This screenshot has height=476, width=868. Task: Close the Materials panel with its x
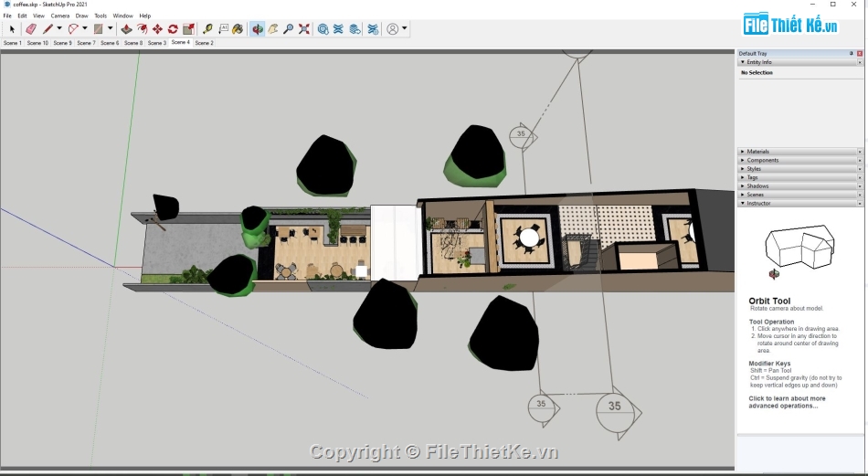860,151
